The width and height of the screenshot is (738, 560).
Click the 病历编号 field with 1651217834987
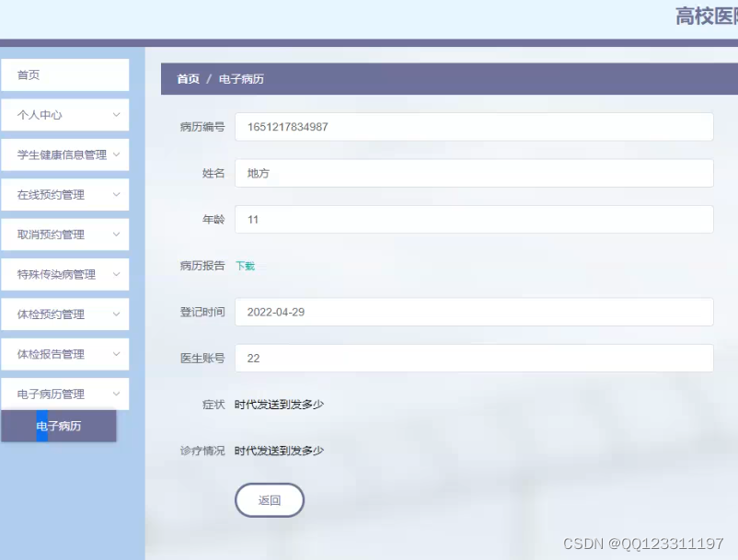point(474,127)
